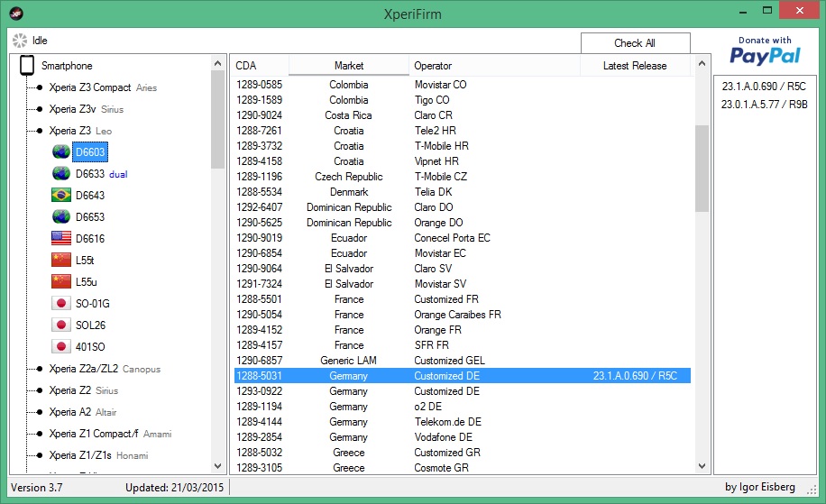Select the Orange Caraibes FR row
The image size is (826, 504).
(x=463, y=315)
